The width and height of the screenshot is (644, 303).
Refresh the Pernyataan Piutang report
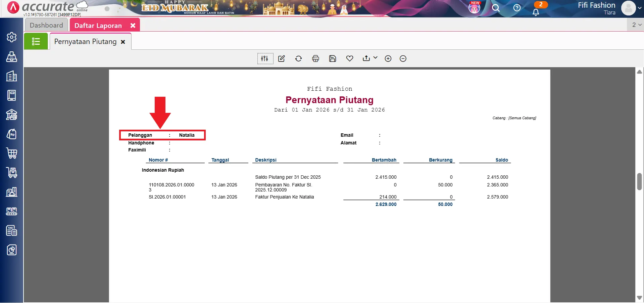[298, 58]
